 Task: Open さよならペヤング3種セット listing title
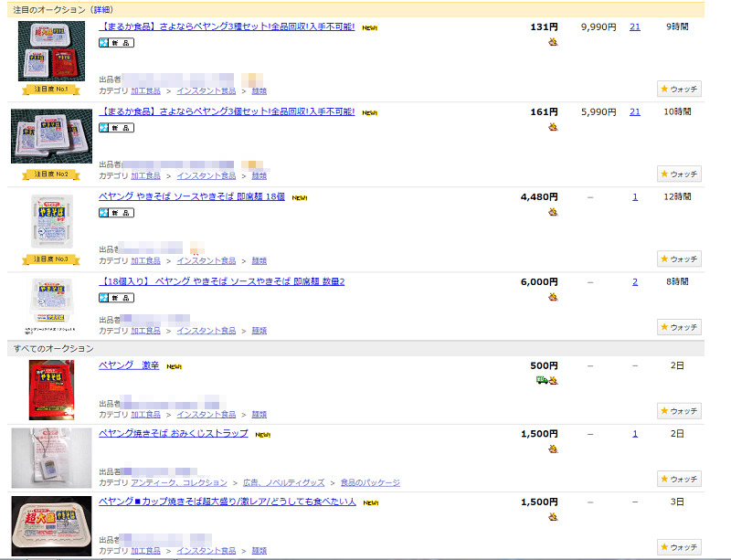[x=227, y=26]
